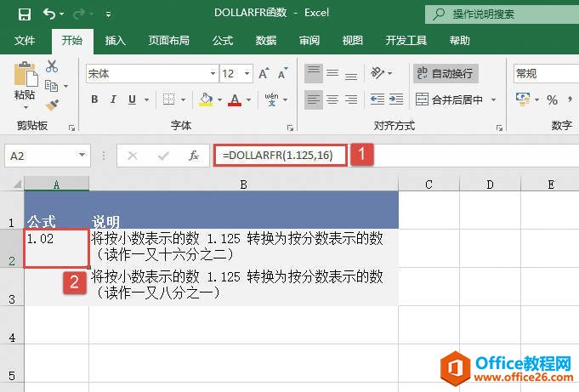Click the 合并后居中 merge and center button
The width and height of the screenshot is (579, 392).
449,99
